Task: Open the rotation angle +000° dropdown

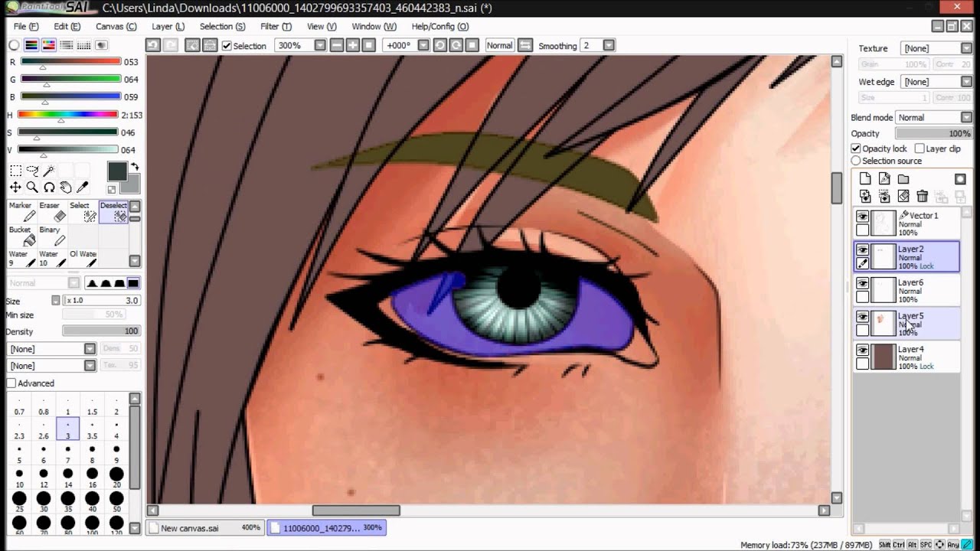Action: point(423,45)
